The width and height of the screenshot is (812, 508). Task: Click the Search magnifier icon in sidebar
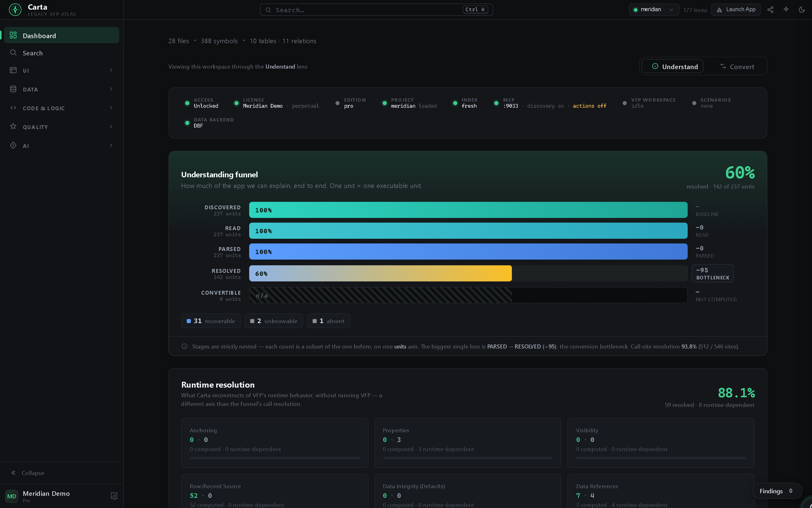13,53
